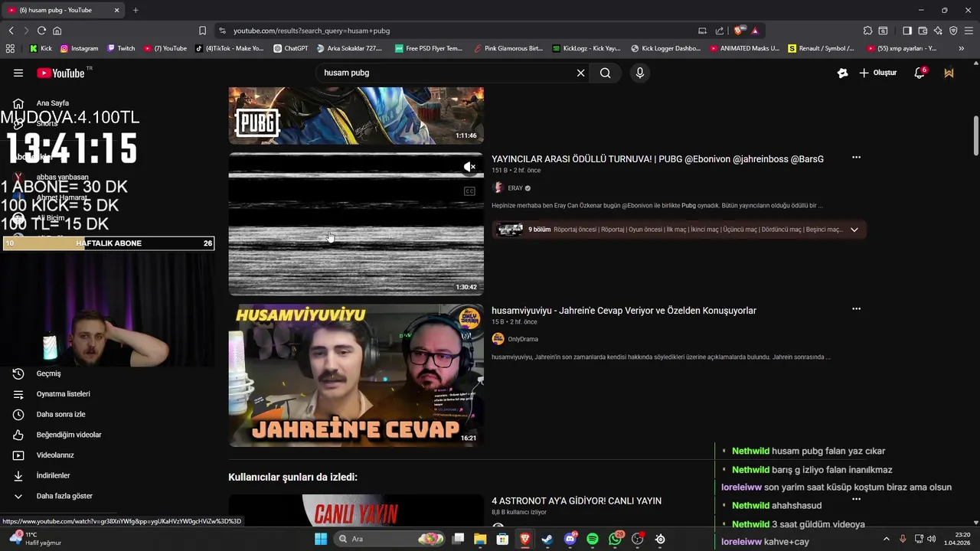Open the Kick bookmark

[41, 48]
